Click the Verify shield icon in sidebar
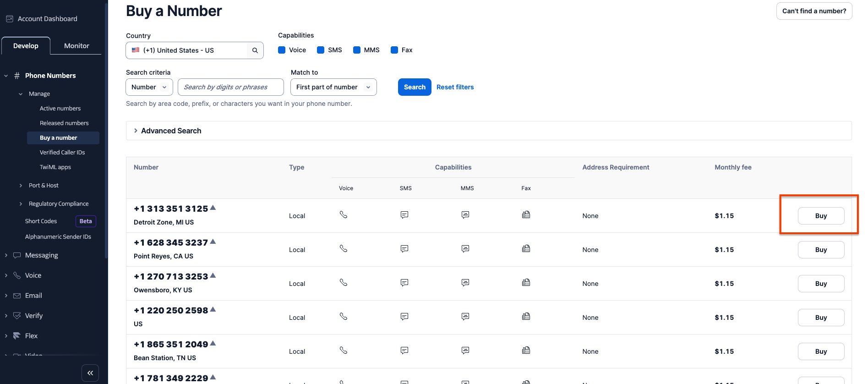 pyautogui.click(x=17, y=316)
